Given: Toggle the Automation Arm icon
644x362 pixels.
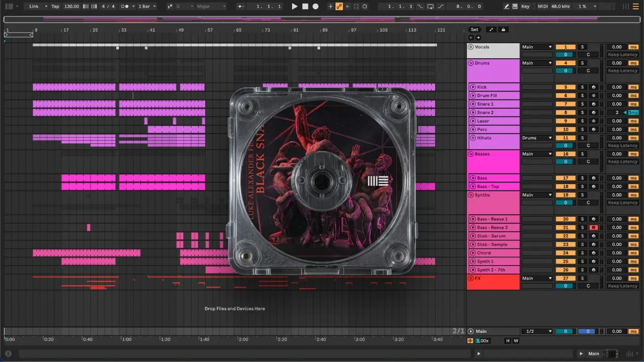Looking at the screenshot, I should pos(339,7).
